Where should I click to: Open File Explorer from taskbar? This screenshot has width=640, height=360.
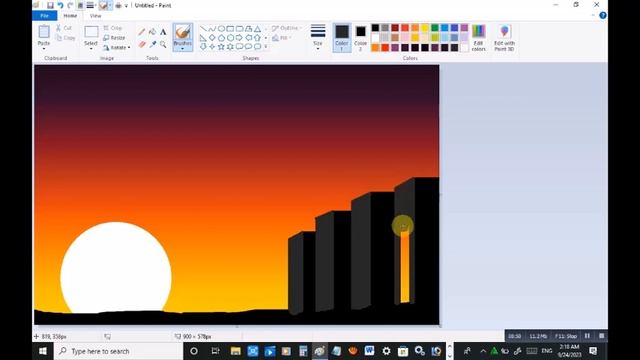point(236,351)
